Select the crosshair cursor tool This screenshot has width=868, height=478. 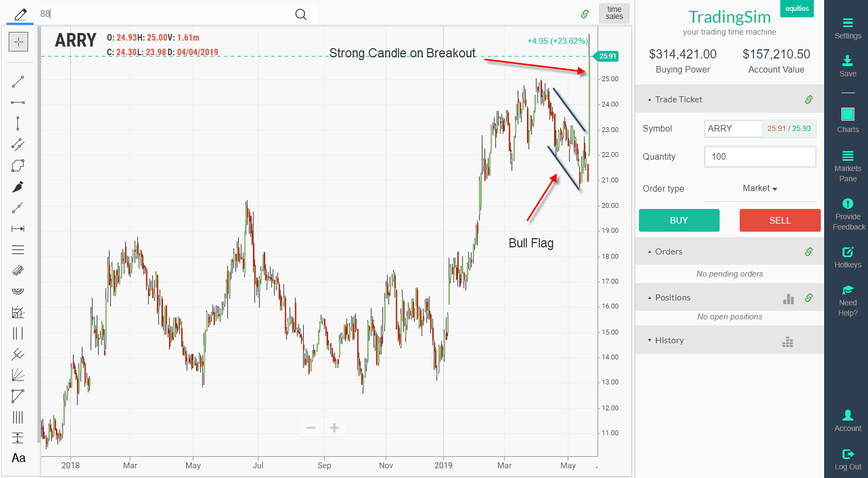18,42
